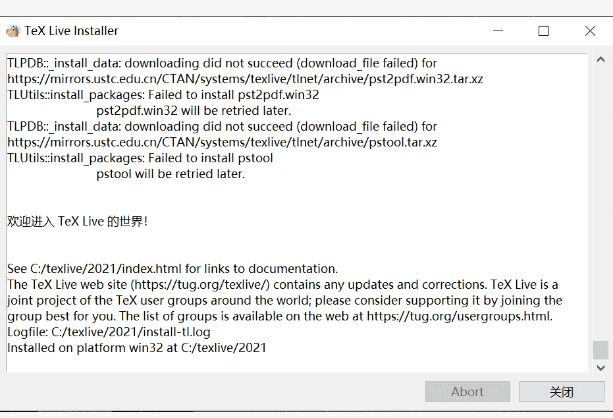
Task: Maximize the installer window
Action: click(543, 31)
